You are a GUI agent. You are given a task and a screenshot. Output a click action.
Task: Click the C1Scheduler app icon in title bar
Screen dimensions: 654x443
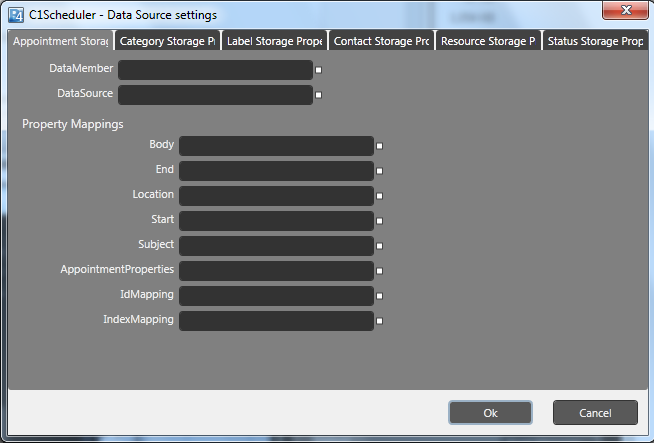[x=16, y=15]
